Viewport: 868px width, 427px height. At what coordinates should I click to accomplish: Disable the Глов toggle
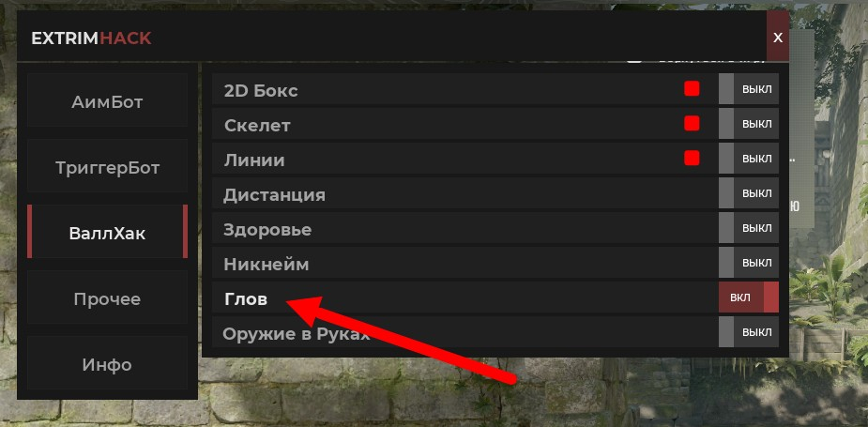749,297
